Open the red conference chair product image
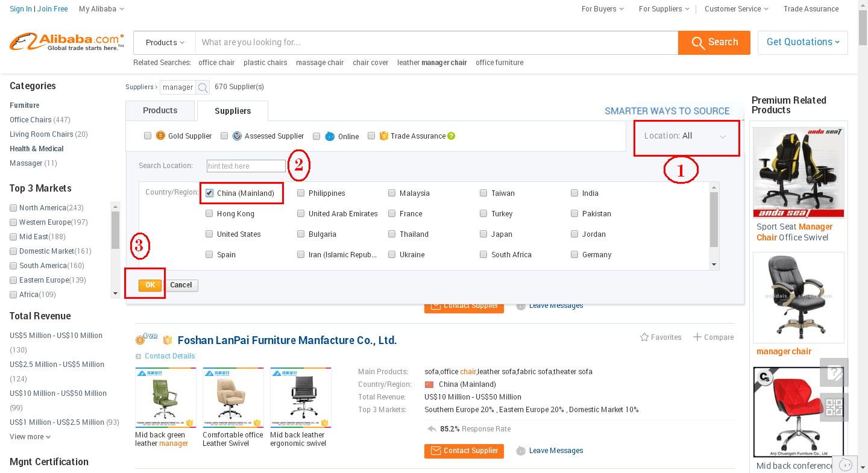The image size is (868, 473). 799,412
